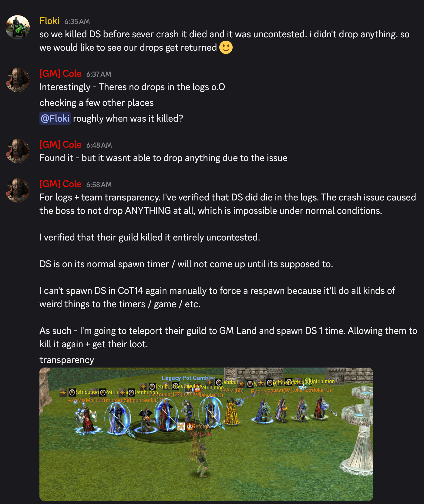The width and height of the screenshot is (424, 504).
Task: Click the Floki username in yellow
Action: pos(49,21)
